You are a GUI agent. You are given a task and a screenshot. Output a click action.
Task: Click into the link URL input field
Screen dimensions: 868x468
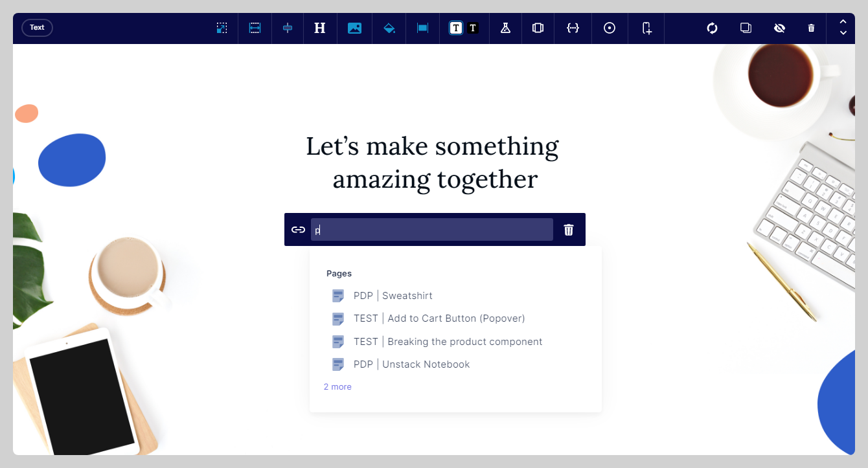432,230
